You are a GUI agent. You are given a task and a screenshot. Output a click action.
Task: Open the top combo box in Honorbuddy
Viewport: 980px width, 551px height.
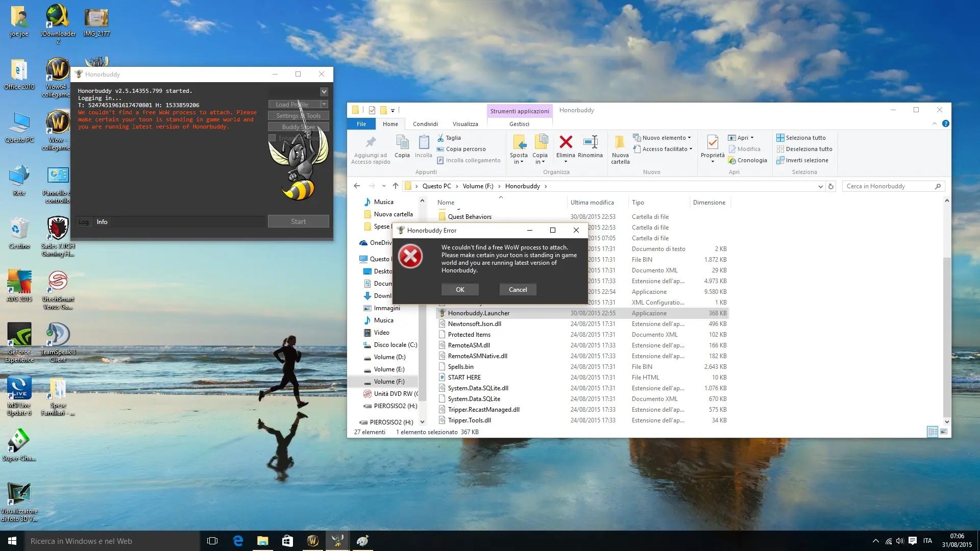[x=298, y=92]
